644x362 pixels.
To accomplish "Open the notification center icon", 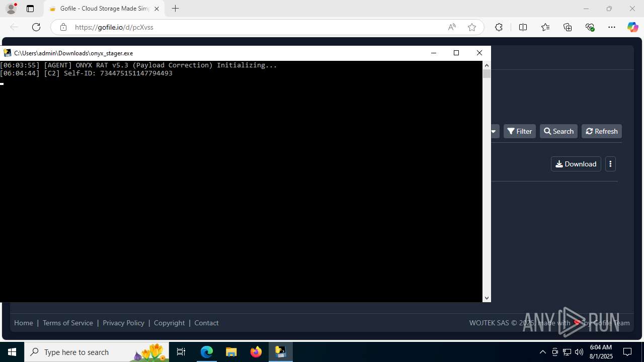I will click(x=627, y=352).
